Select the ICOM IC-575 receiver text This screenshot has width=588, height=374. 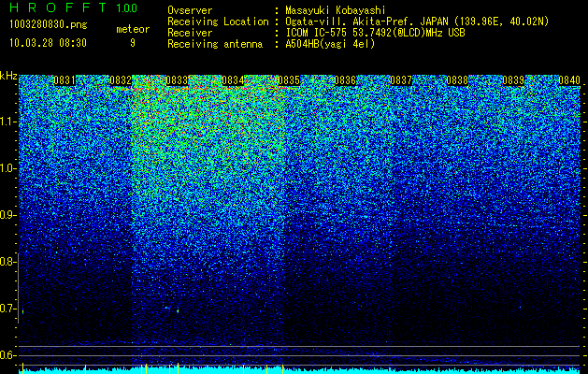pos(376,33)
